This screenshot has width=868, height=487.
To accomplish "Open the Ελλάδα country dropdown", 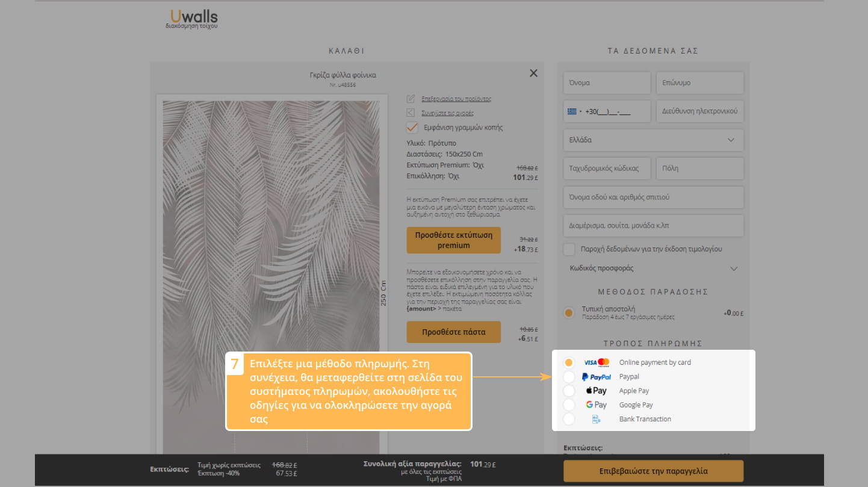I will [x=653, y=140].
